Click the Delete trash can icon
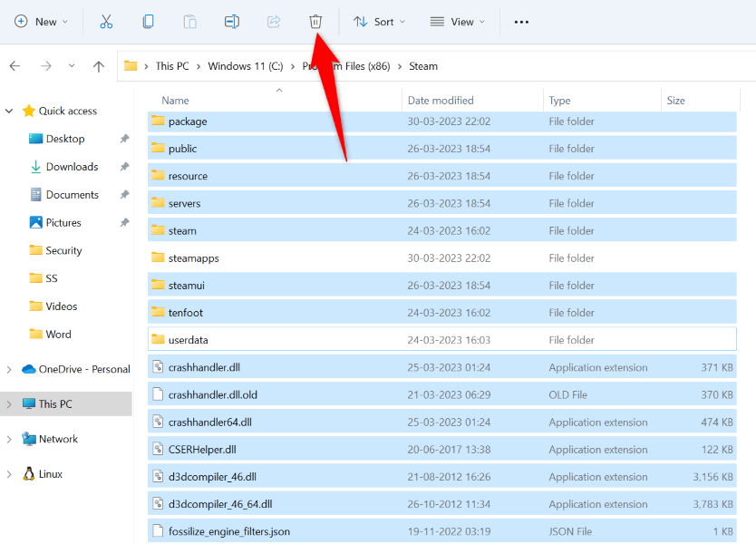756x544 pixels. (315, 21)
